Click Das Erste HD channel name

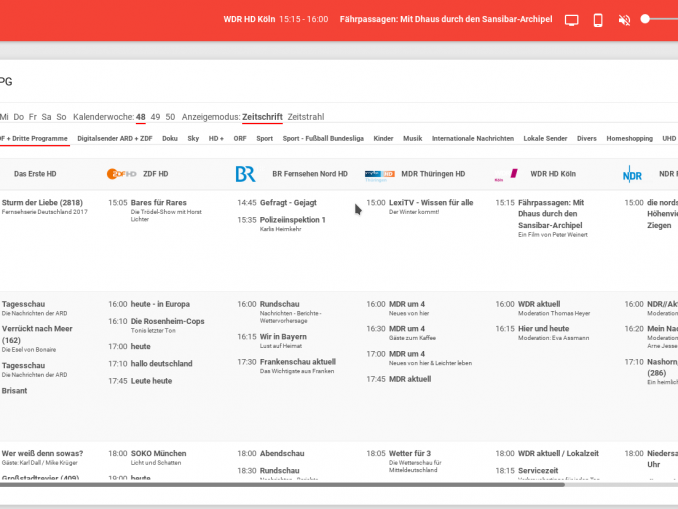pos(35,174)
